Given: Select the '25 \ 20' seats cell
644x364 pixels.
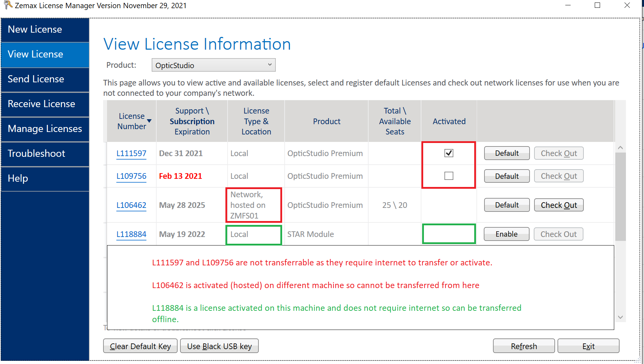Looking at the screenshot, I should 395,205.
